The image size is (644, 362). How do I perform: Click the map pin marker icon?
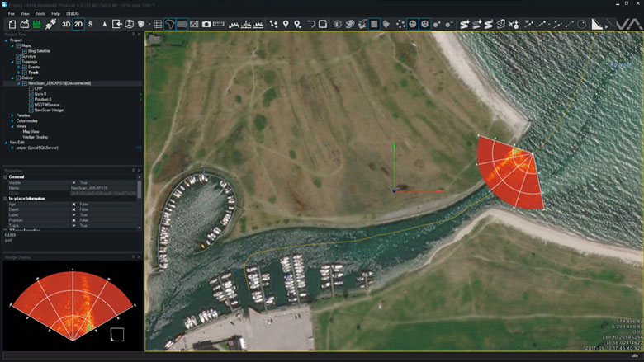(286, 24)
